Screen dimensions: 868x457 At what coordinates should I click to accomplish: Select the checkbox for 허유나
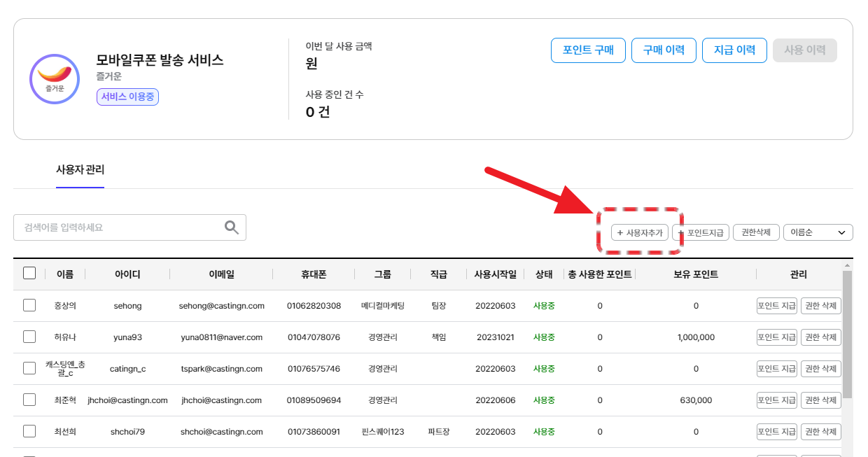pyautogui.click(x=29, y=337)
